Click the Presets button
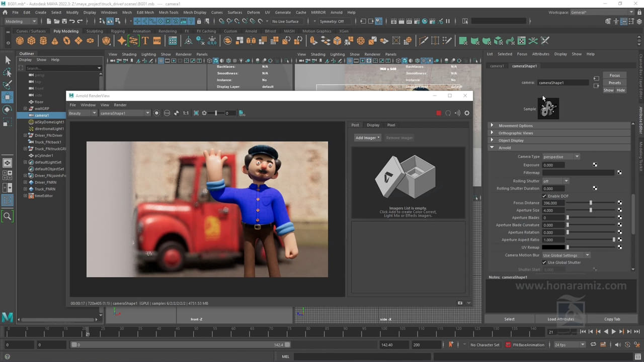 (x=615, y=83)
